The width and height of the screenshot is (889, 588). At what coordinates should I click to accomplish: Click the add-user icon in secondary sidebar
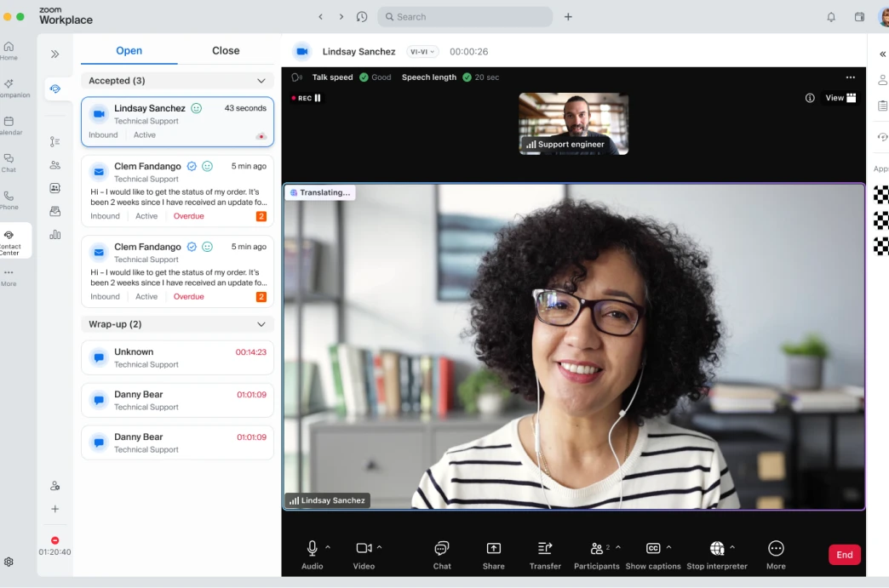coord(55,486)
